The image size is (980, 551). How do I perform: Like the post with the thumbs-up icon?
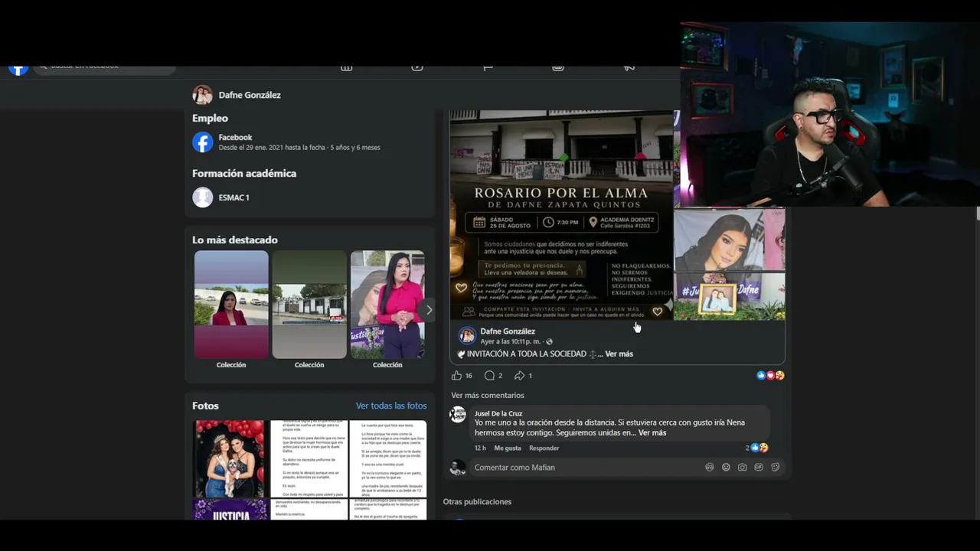coord(457,376)
